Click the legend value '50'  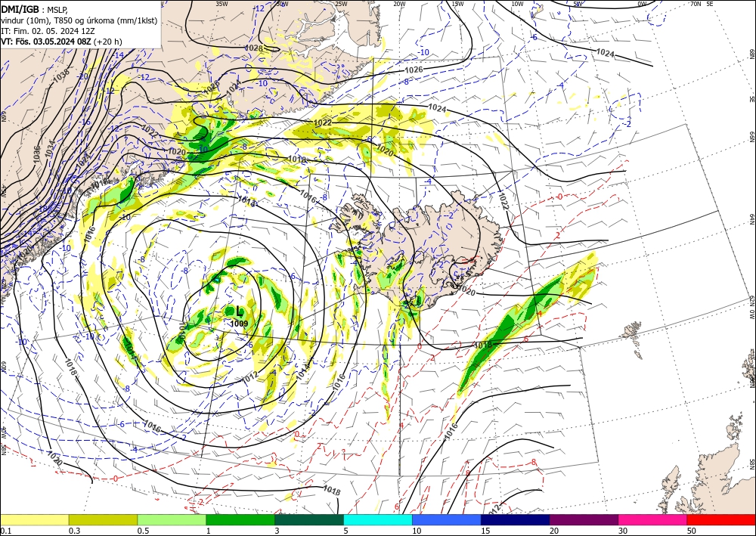click(x=692, y=531)
